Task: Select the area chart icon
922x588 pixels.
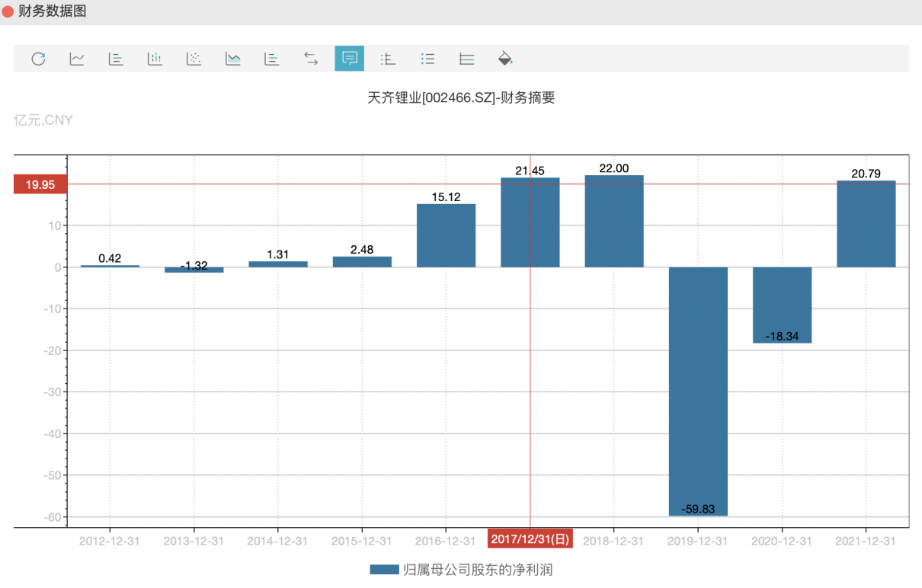Action: point(233,59)
